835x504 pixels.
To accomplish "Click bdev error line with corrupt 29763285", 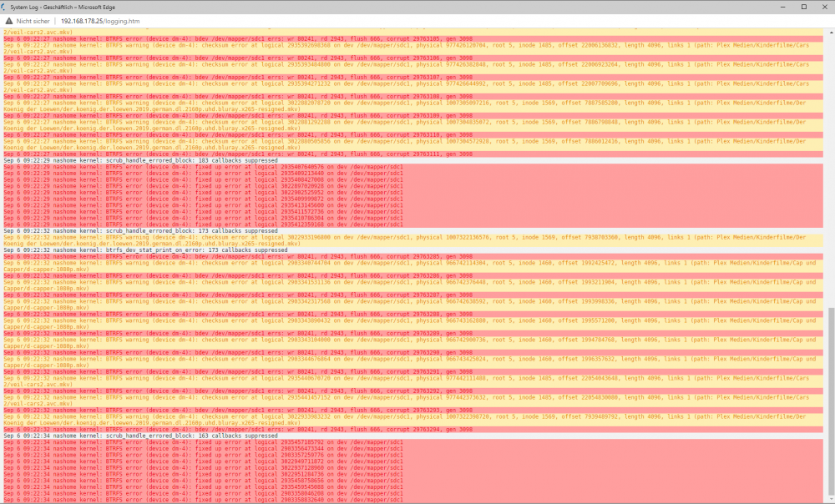I will pyautogui.click(x=412, y=256).
